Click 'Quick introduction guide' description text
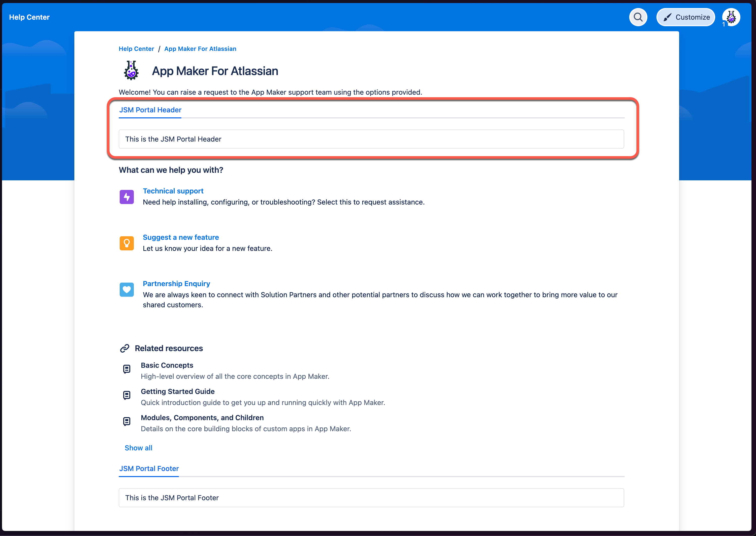Image resolution: width=756 pixels, height=536 pixels. pyautogui.click(x=263, y=403)
